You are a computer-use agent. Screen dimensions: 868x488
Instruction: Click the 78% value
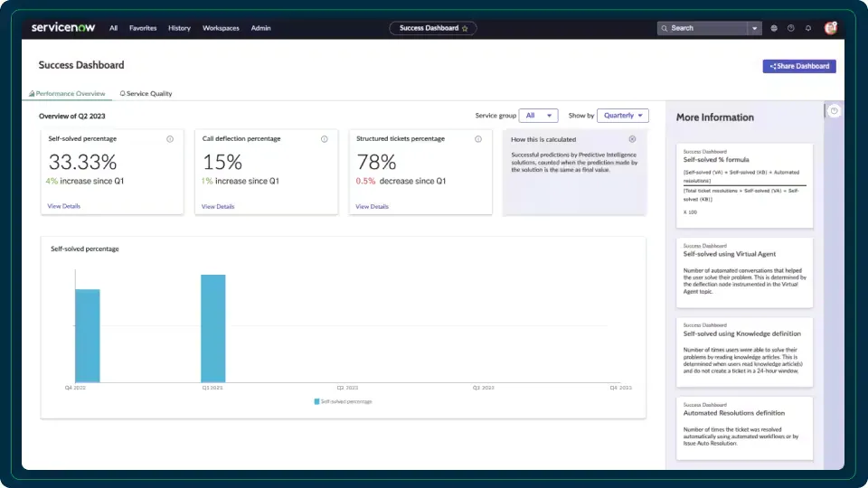376,162
